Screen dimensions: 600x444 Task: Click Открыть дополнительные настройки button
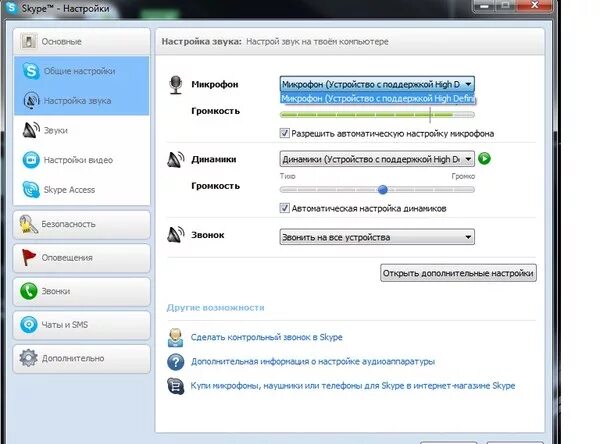(458, 273)
